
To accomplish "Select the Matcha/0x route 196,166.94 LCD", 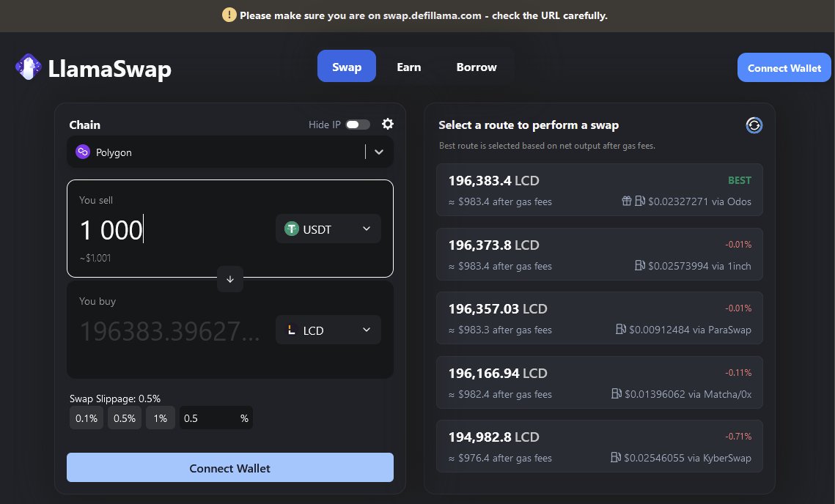I will 600,382.
